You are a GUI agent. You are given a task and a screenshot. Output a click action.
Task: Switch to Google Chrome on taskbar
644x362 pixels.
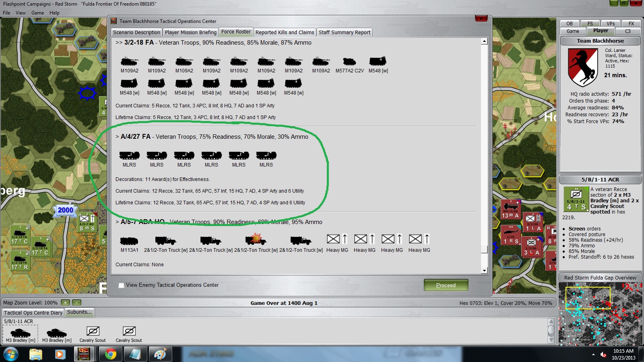(110, 354)
